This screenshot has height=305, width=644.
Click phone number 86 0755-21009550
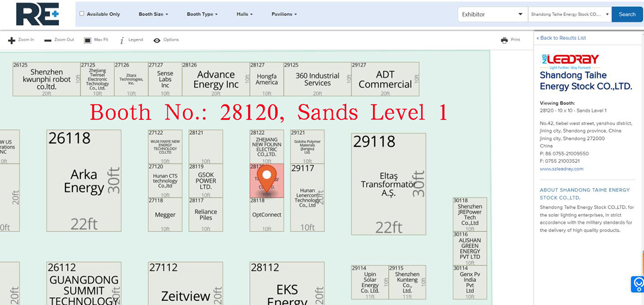pyautogui.click(x=564, y=153)
